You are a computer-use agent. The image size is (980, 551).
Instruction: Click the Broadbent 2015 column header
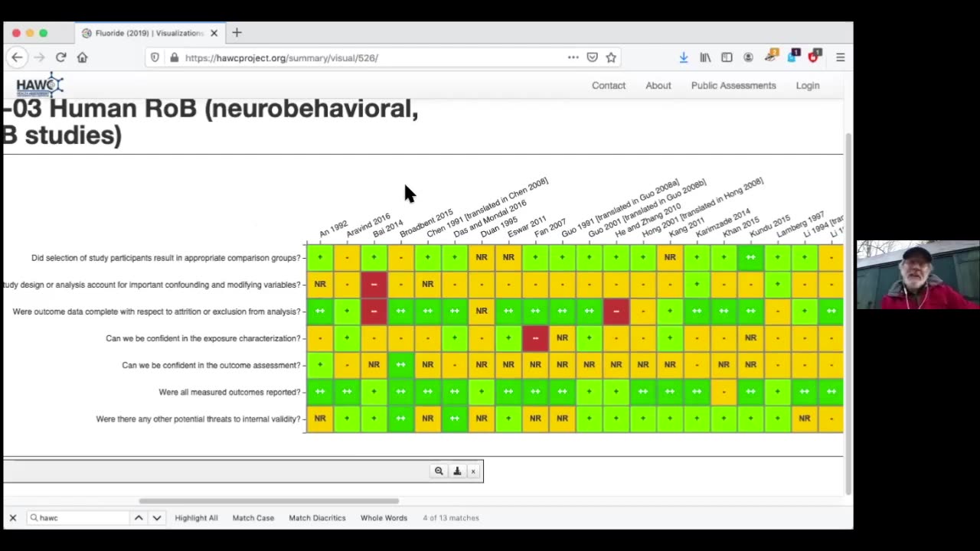pos(426,223)
